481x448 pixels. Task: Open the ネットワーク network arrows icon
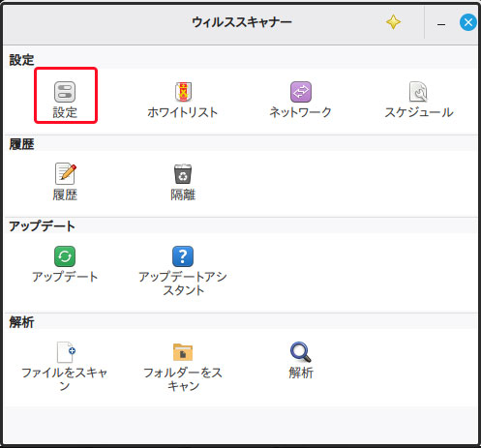pyautogui.click(x=301, y=92)
